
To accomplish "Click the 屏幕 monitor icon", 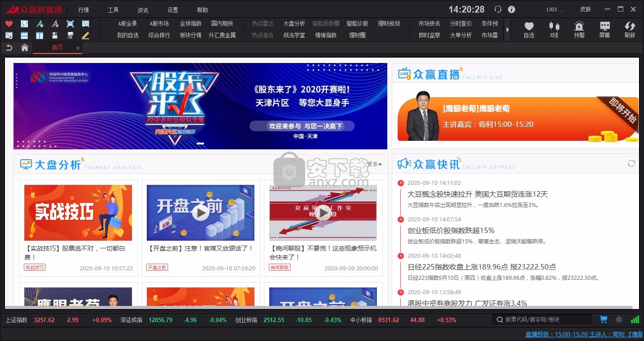I will [x=605, y=30].
